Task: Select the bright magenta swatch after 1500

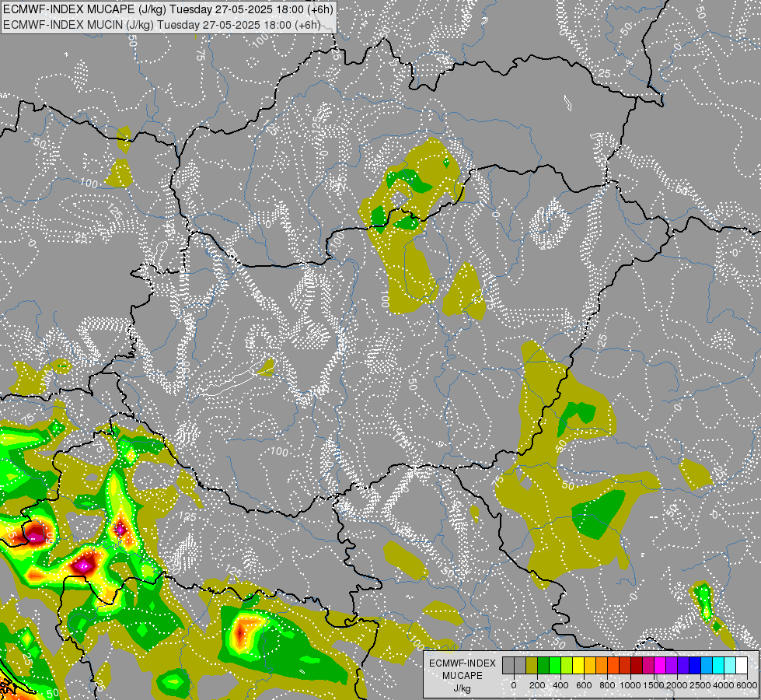Action: coord(661,666)
